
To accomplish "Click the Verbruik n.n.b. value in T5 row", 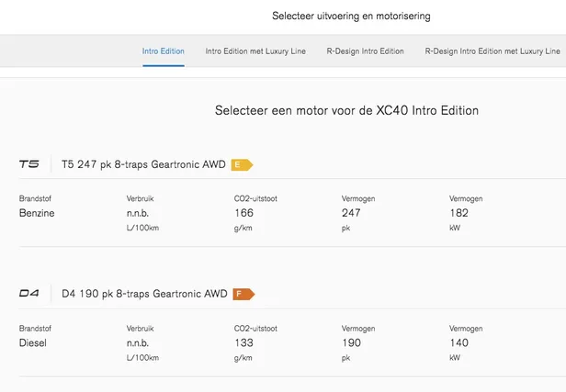I will pyautogui.click(x=138, y=213).
